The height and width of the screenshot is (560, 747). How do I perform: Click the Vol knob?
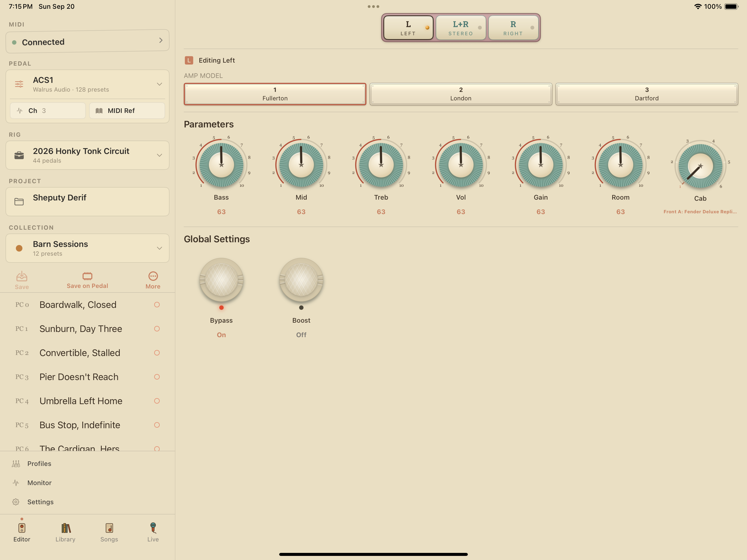click(461, 165)
